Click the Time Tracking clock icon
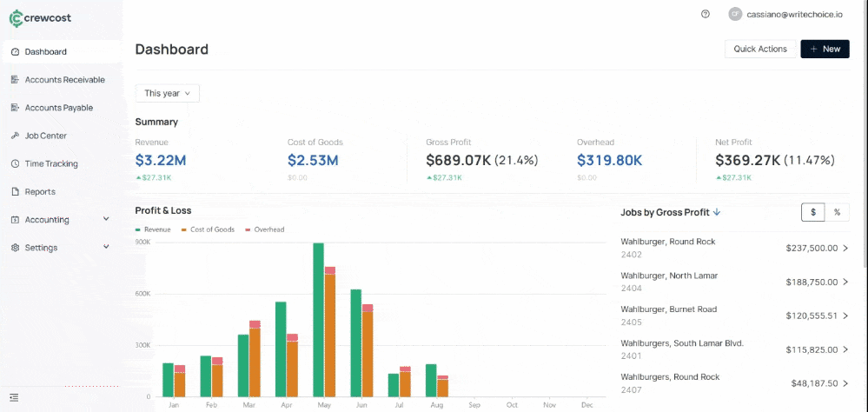The height and width of the screenshot is (412, 868). pos(16,163)
